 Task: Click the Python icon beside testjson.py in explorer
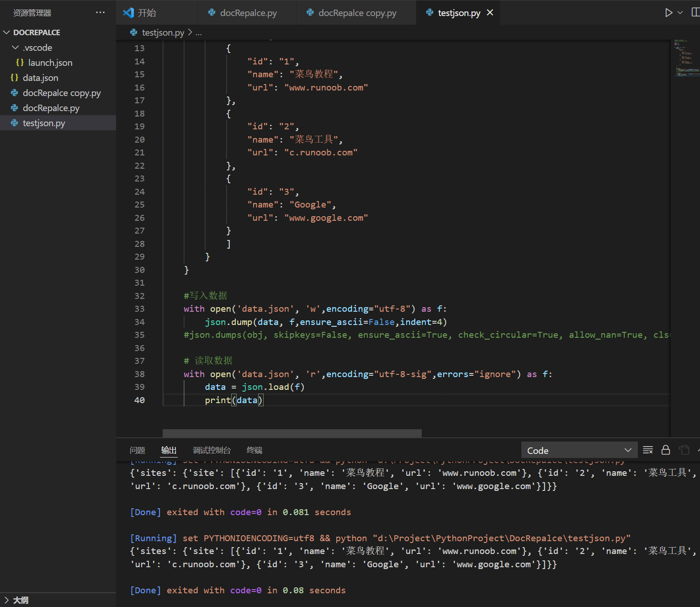click(14, 123)
